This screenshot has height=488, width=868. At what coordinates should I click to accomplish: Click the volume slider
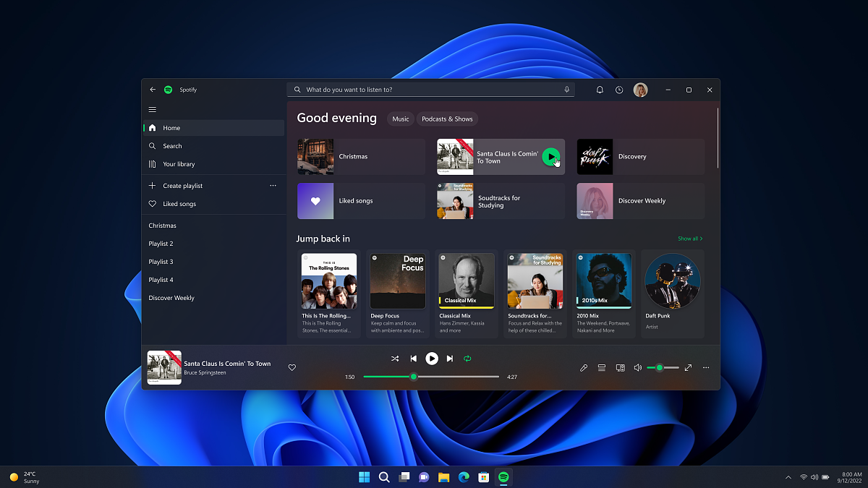[663, 367]
